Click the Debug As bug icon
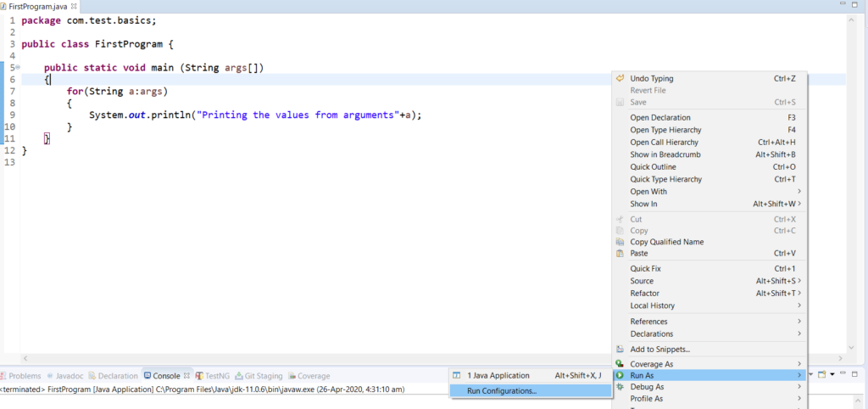Screen dimensions: 868x409 [620, 387]
